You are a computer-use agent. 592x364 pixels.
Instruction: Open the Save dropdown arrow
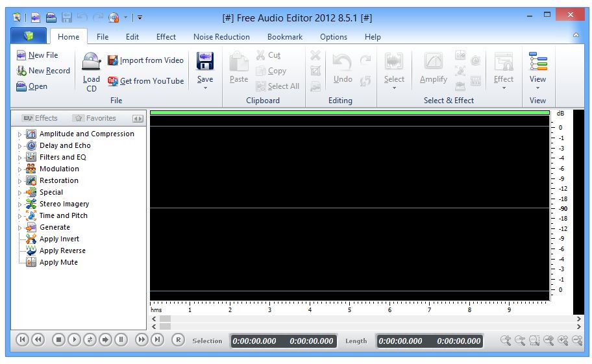[x=205, y=88]
